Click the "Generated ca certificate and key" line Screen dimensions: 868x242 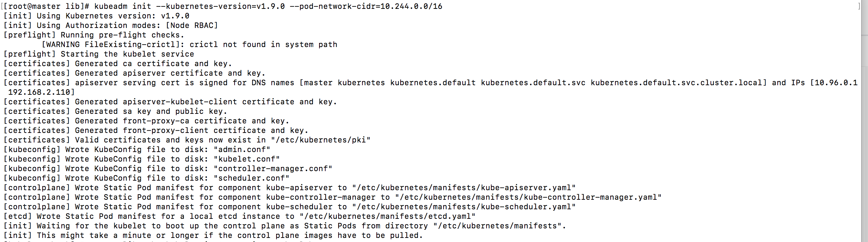point(153,63)
